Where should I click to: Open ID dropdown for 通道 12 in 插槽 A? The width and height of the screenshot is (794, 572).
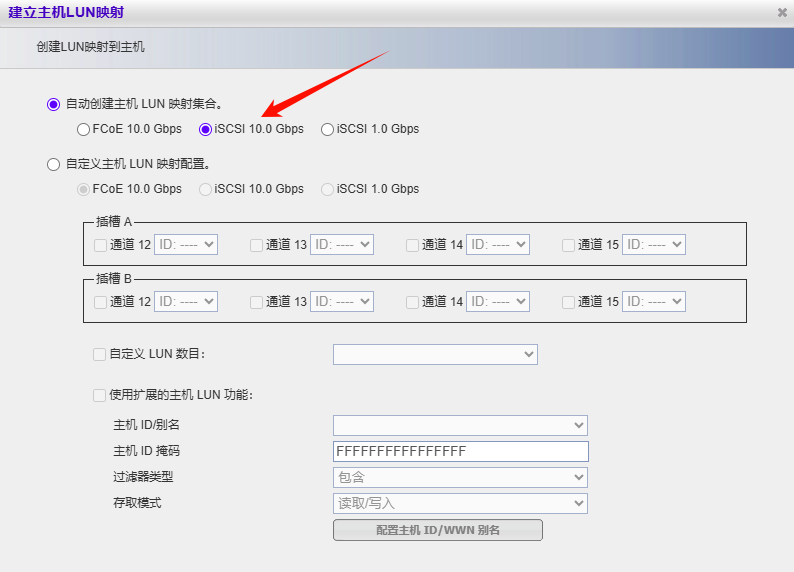pos(186,245)
